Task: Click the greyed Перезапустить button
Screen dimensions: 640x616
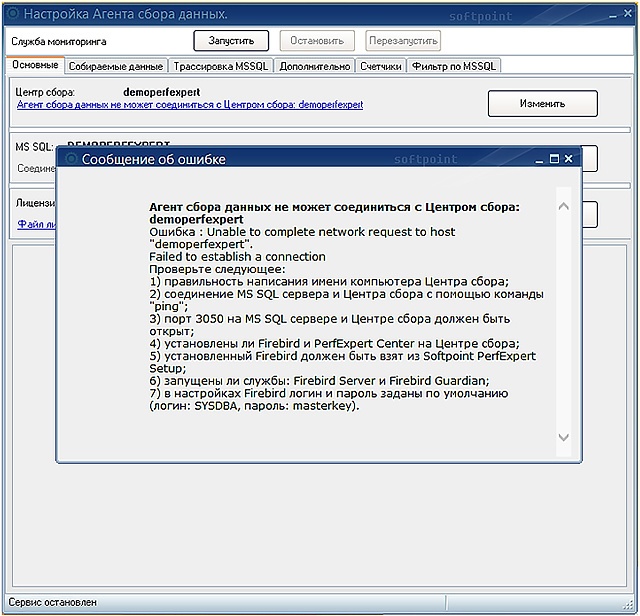Action: (403, 40)
